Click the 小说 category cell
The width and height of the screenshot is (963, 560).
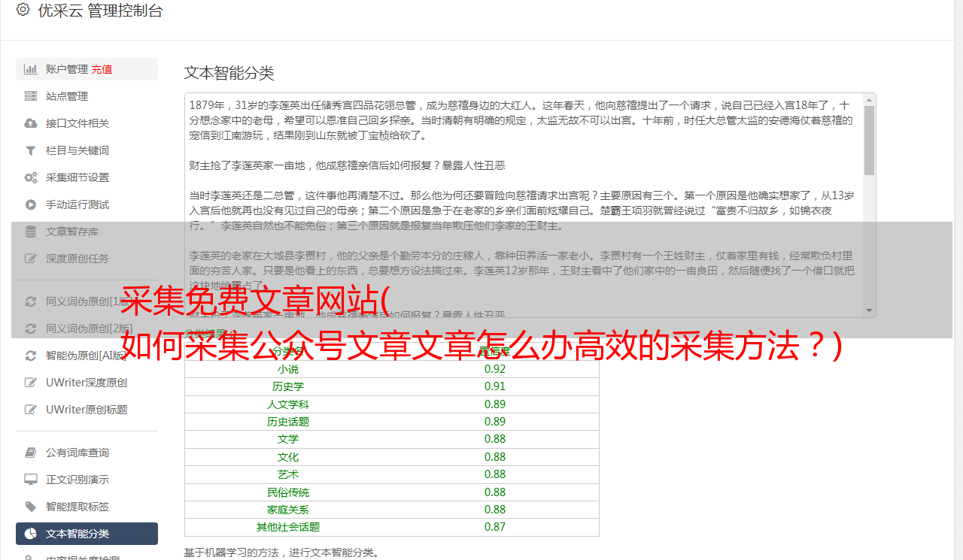click(x=288, y=369)
